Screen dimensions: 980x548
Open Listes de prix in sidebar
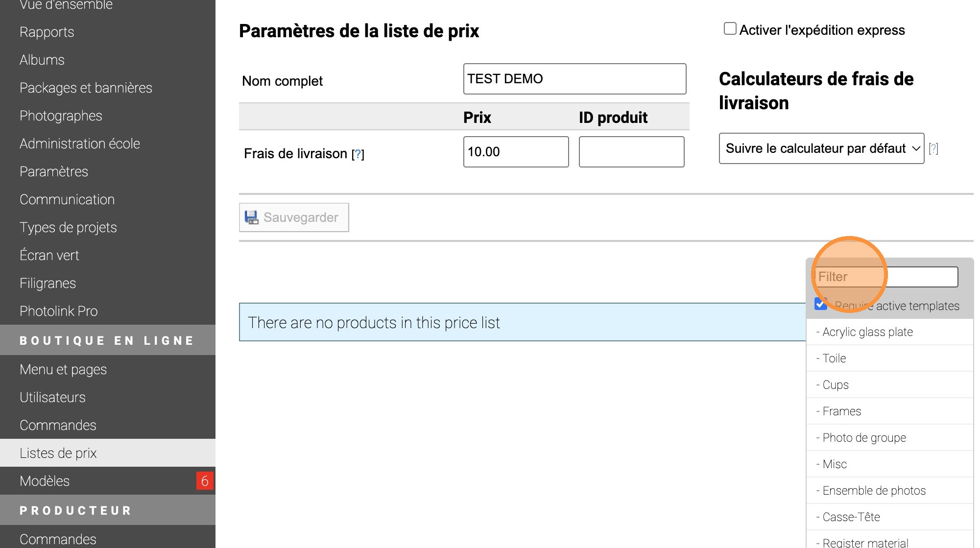pyautogui.click(x=58, y=453)
